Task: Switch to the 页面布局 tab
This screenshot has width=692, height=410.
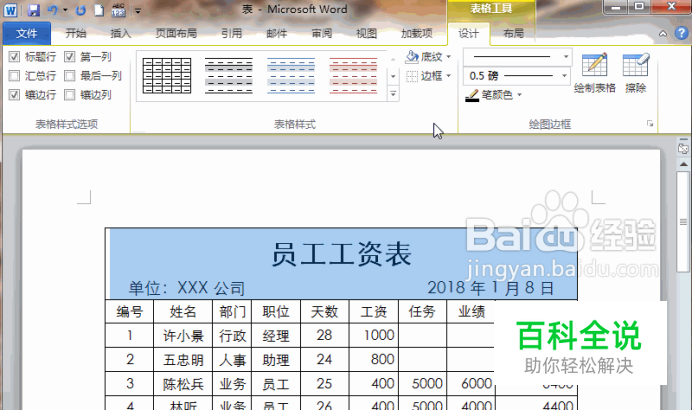Action: 176,34
